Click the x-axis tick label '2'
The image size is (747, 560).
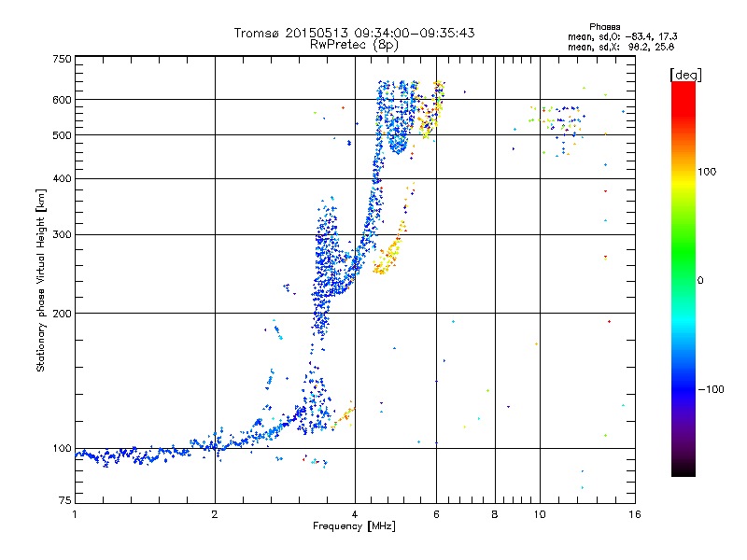point(215,514)
